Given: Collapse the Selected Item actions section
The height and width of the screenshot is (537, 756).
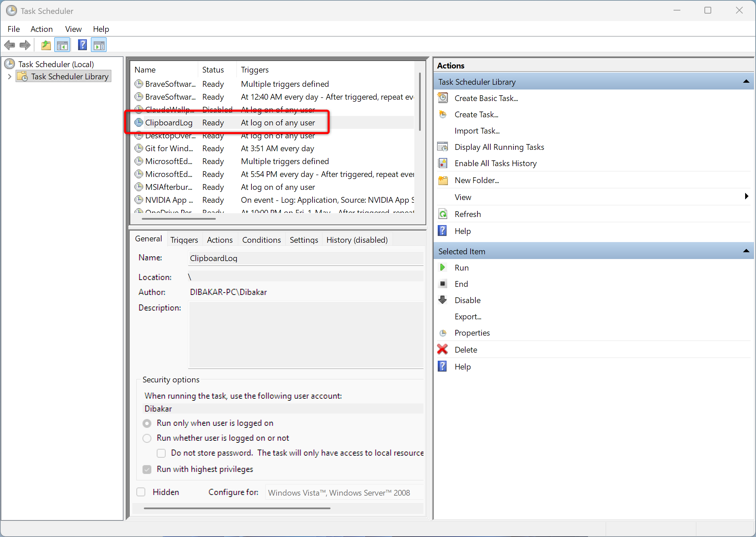Looking at the screenshot, I should pos(746,251).
